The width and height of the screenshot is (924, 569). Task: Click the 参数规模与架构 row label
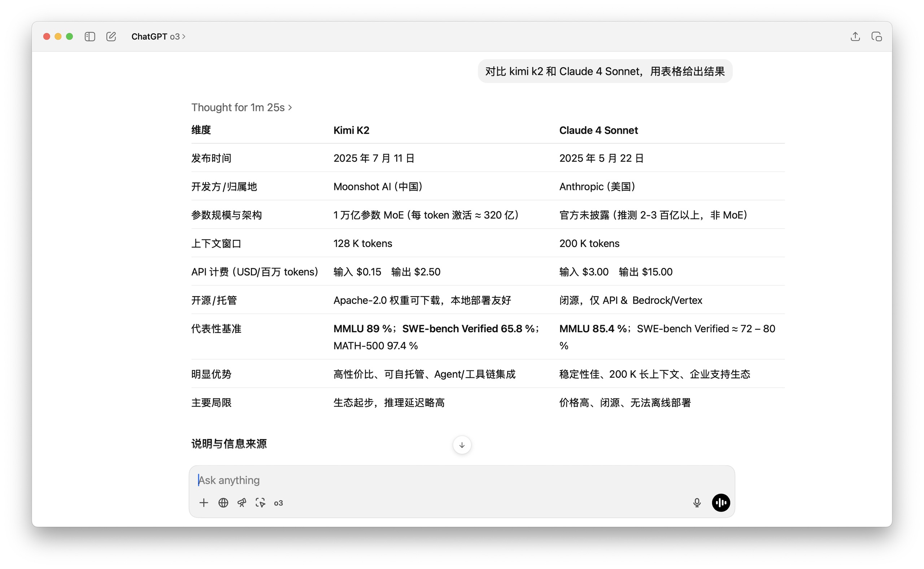[x=226, y=215]
